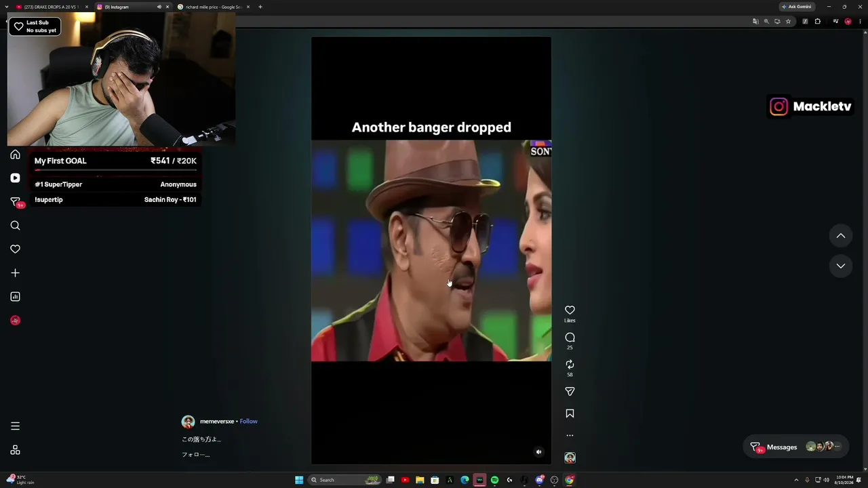This screenshot has width=868, height=488.
Task: Open the Extensions puzzle icon
Action: coord(817,21)
